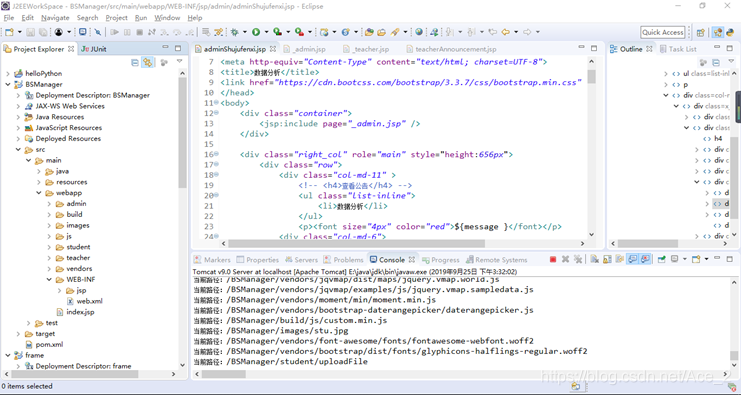Click the Search flashlight toolbar icon

click(x=395, y=32)
